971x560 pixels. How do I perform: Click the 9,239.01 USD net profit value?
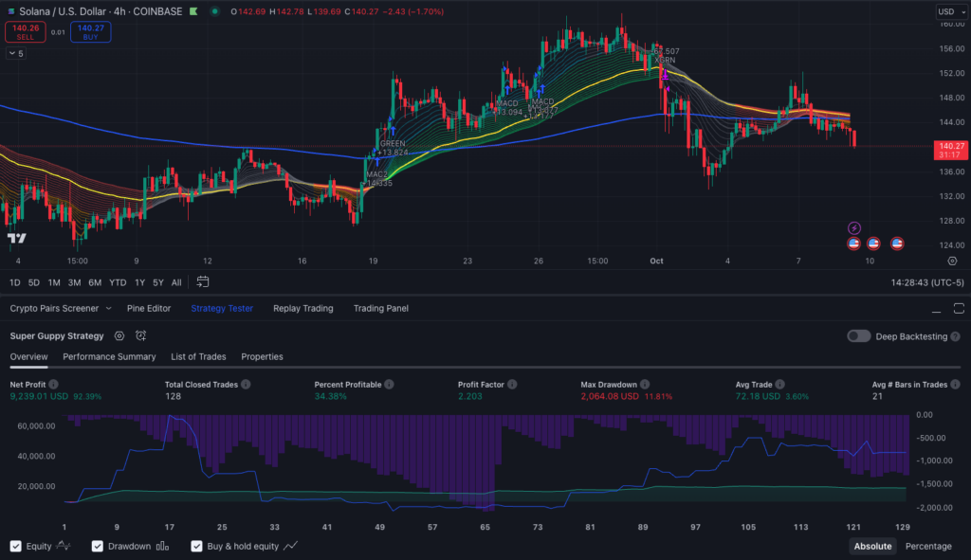click(39, 396)
